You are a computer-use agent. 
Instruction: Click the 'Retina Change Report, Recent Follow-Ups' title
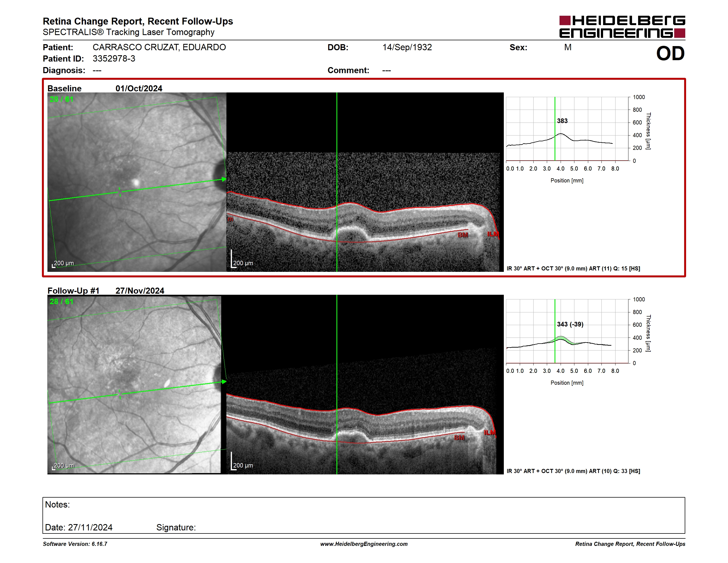click(138, 21)
